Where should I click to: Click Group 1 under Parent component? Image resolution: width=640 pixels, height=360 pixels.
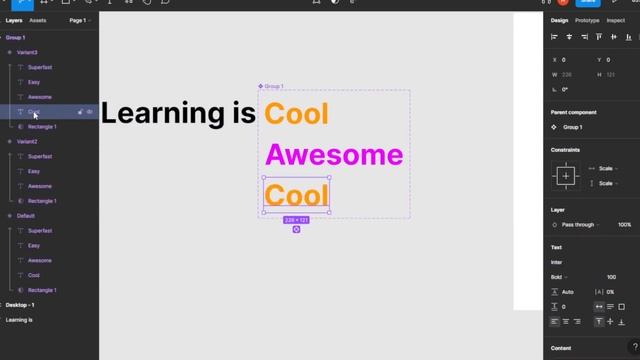point(573,127)
